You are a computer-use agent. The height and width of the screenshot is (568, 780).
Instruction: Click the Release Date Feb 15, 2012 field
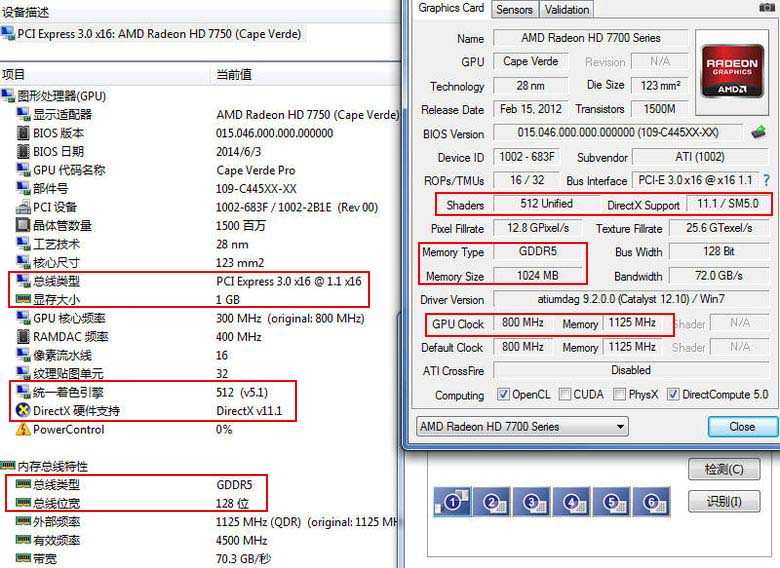pos(530,108)
